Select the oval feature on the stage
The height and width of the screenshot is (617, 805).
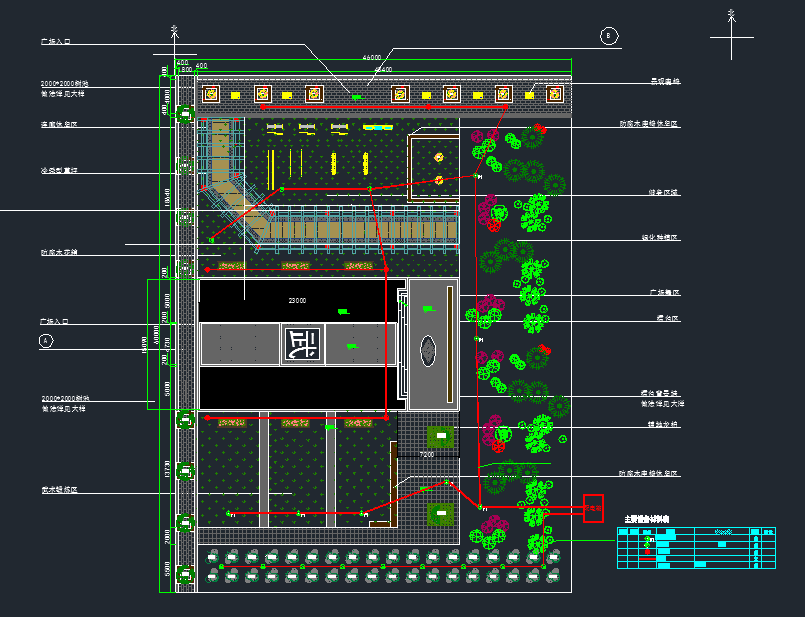pyautogui.click(x=428, y=351)
